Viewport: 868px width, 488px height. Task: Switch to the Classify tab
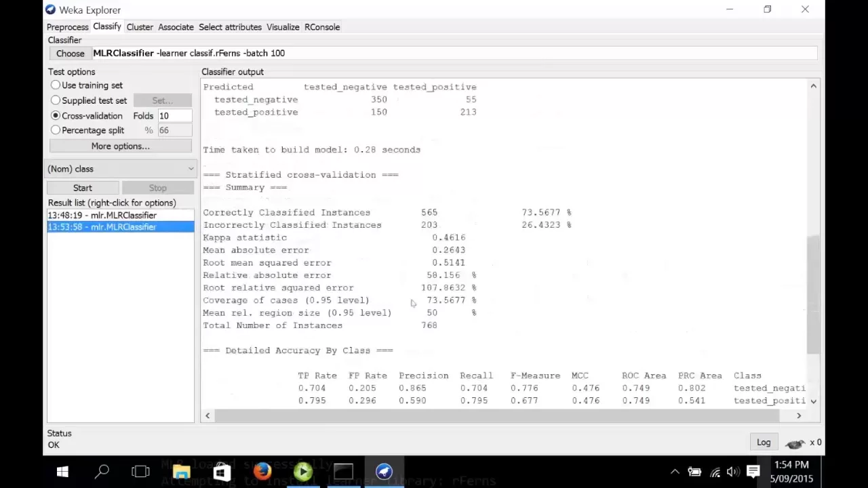[x=107, y=26]
